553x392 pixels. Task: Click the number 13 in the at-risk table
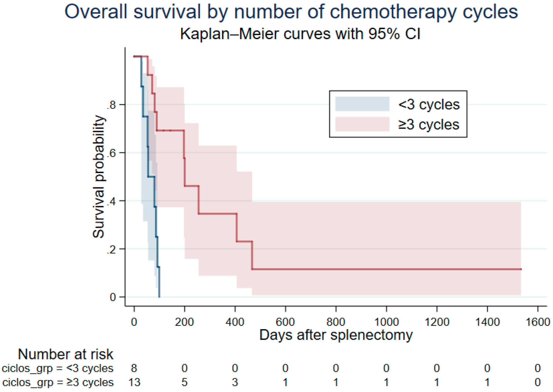pyautogui.click(x=134, y=383)
